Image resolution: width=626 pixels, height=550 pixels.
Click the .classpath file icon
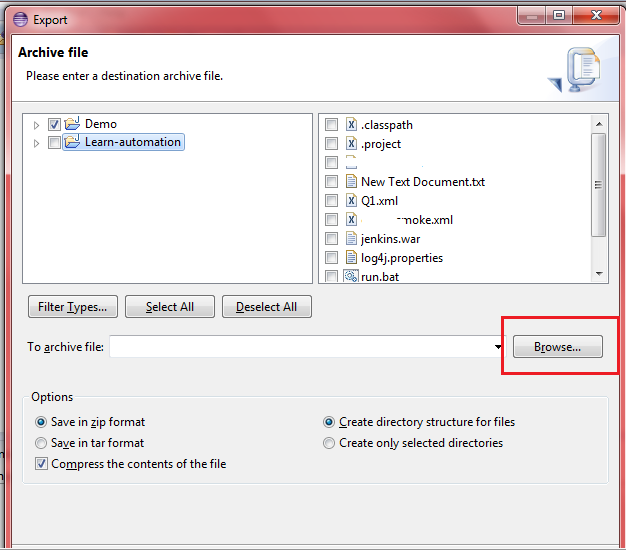(351, 125)
